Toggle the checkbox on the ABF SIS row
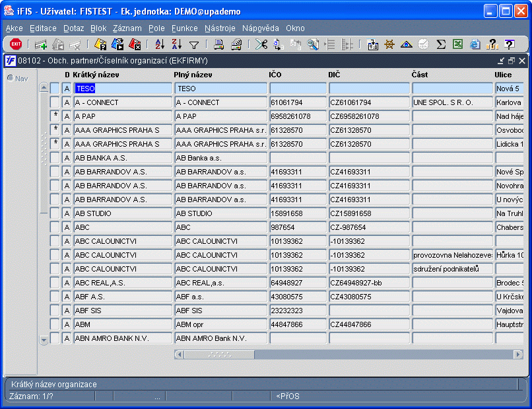Screen dimensions: 532x409 tap(55, 311)
